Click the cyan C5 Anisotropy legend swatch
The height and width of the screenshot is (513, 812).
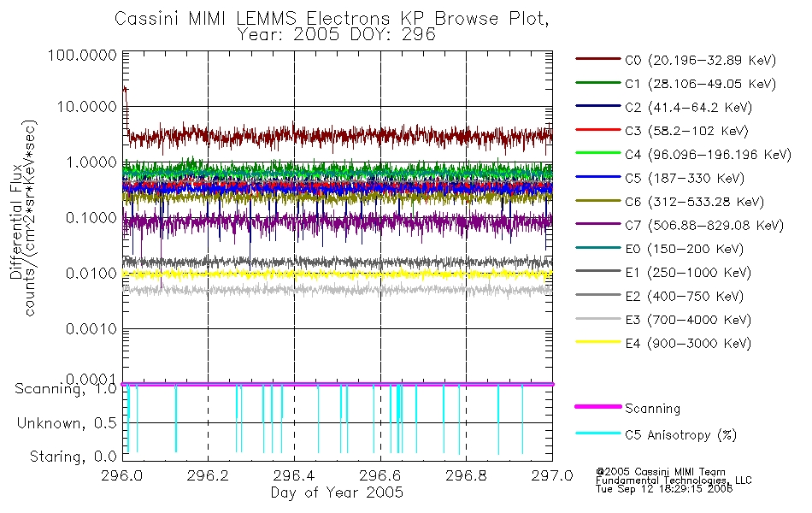[597, 433]
